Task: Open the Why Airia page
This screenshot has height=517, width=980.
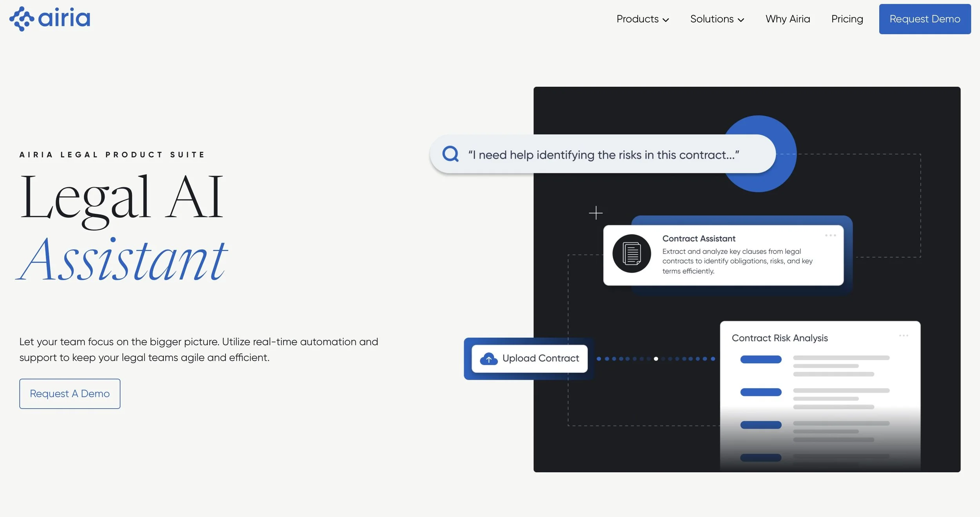Action: [788, 19]
